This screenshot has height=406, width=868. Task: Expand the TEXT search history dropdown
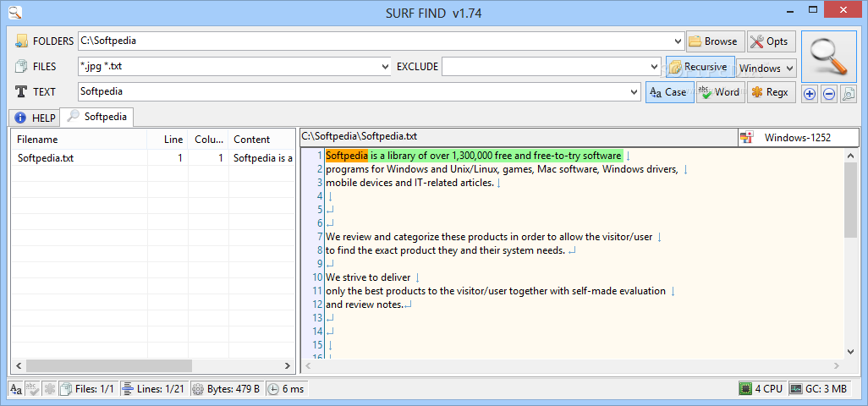(x=635, y=92)
